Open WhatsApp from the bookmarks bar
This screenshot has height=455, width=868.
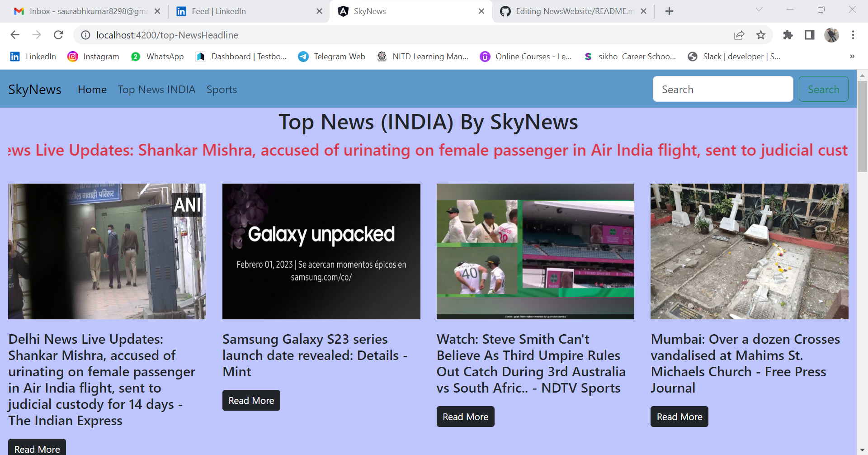point(157,57)
